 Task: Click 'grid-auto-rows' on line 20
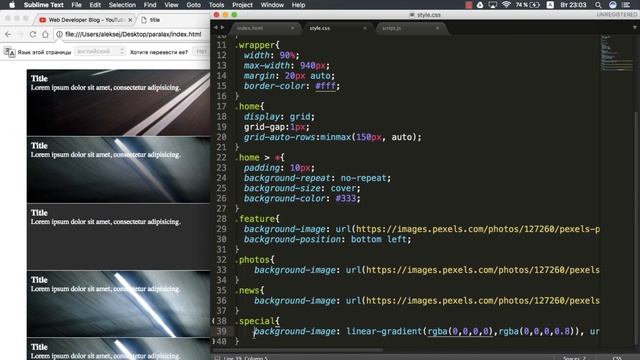tap(280, 137)
